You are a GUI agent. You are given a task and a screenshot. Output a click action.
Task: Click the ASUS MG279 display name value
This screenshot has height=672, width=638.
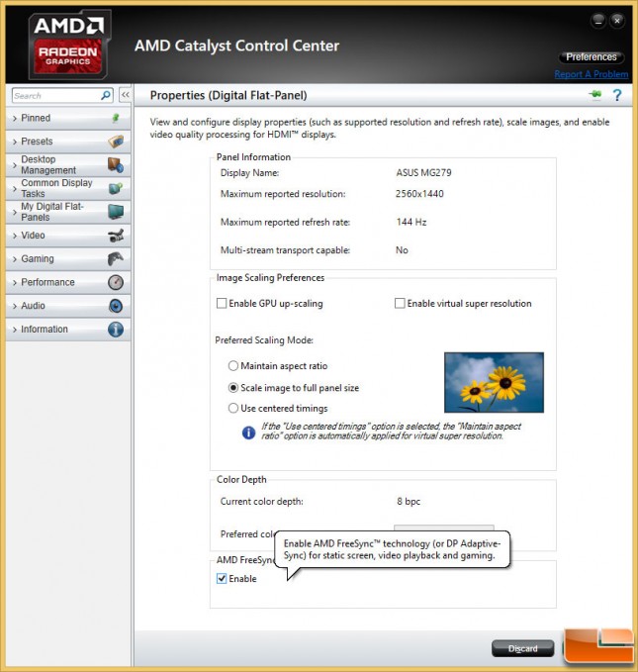[423, 173]
